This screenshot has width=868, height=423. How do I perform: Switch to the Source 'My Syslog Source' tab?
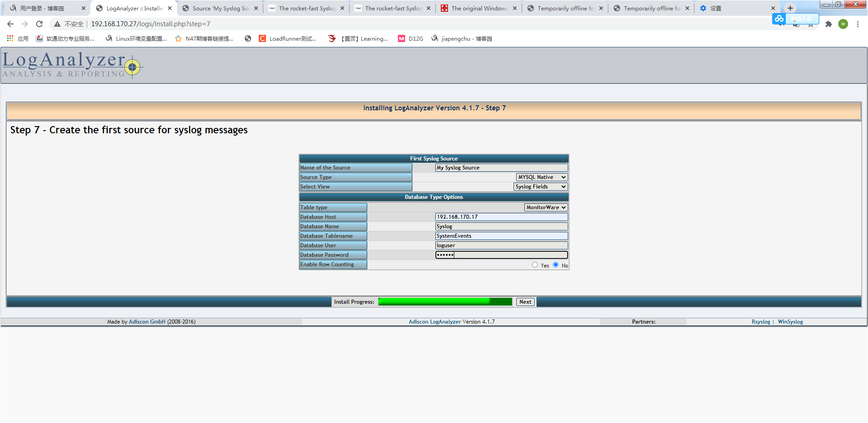point(220,8)
